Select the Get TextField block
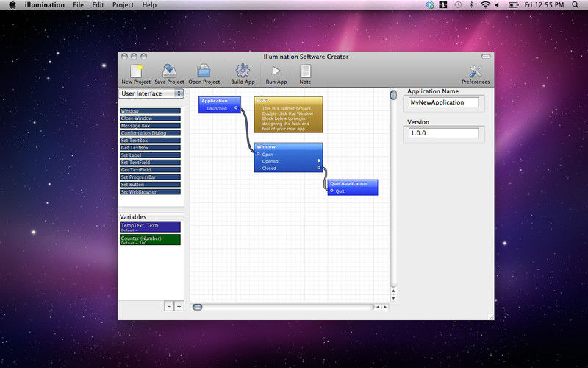The height and width of the screenshot is (368, 588). pyautogui.click(x=150, y=170)
